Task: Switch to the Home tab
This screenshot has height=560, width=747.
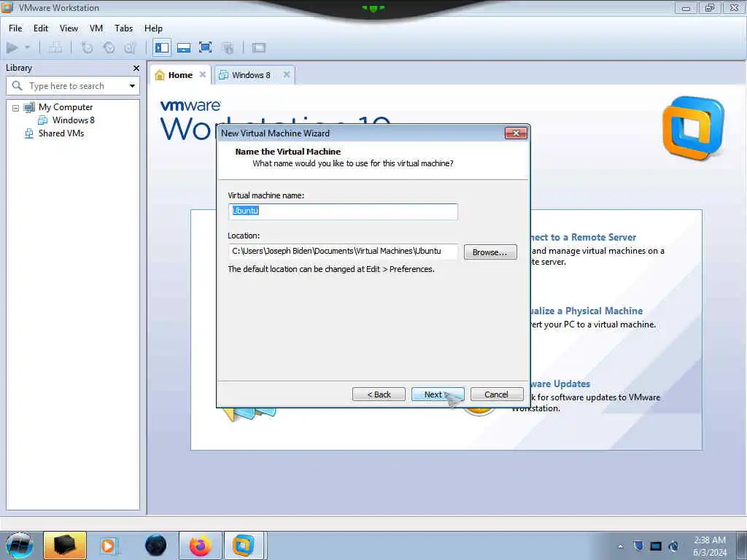Action: tap(180, 75)
